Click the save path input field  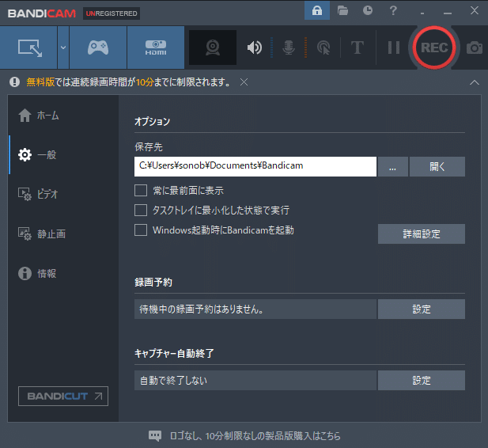pyautogui.click(x=255, y=166)
